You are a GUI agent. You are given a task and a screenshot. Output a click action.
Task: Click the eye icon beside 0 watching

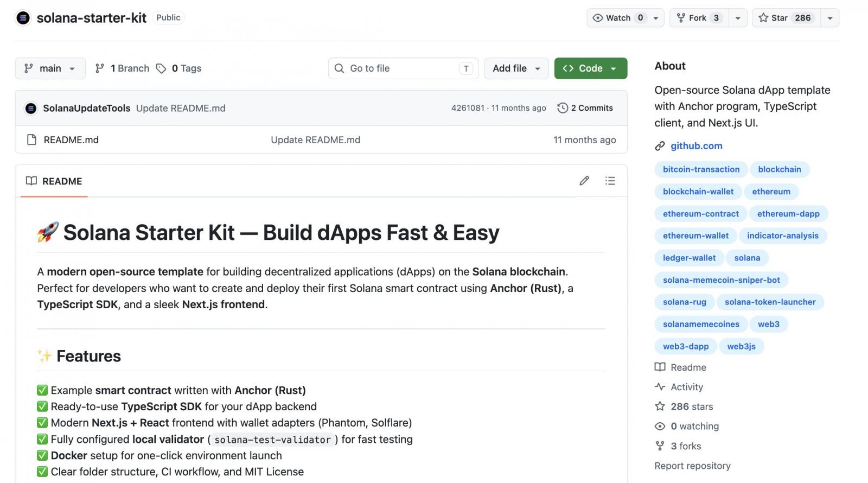[x=660, y=426]
